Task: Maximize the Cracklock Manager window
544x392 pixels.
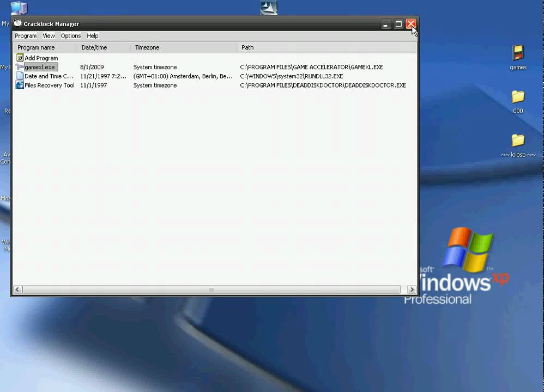Action: tap(398, 24)
